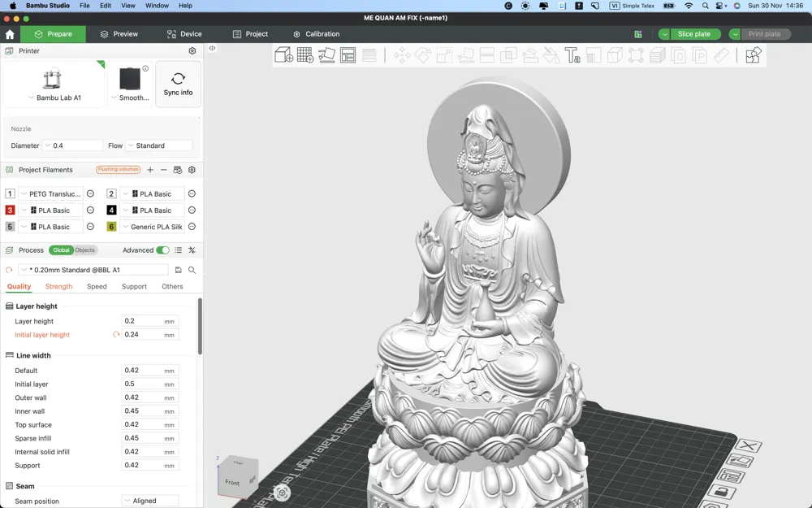Select the Lay on face tool

465,55
